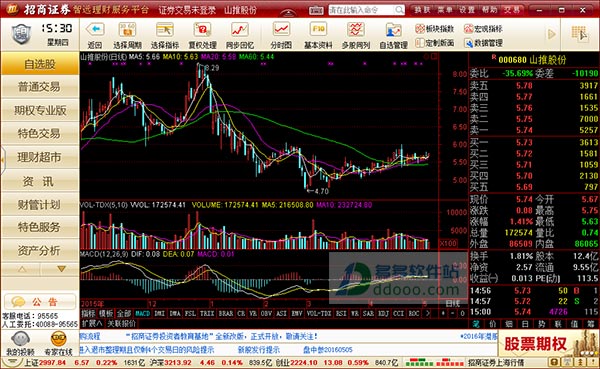Viewport: 600px width, 369px height.
Task: Click the 复权处理 adjustment icon
Action: point(202,29)
